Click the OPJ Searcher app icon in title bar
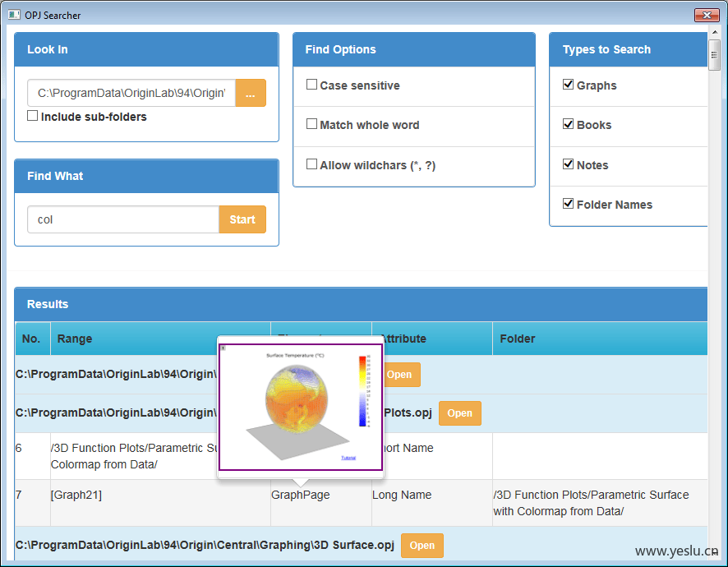Screen dimensions: 728x567 click(x=14, y=15)
